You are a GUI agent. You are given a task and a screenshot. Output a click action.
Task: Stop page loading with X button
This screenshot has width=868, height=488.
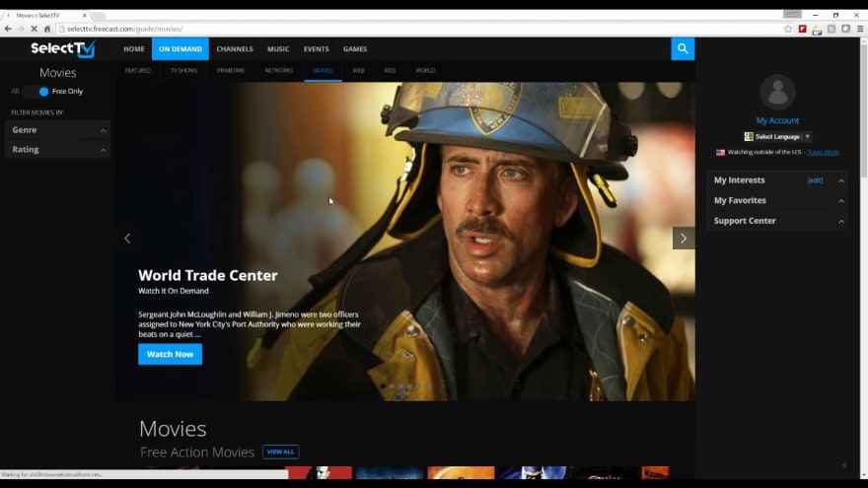point(34,29)
